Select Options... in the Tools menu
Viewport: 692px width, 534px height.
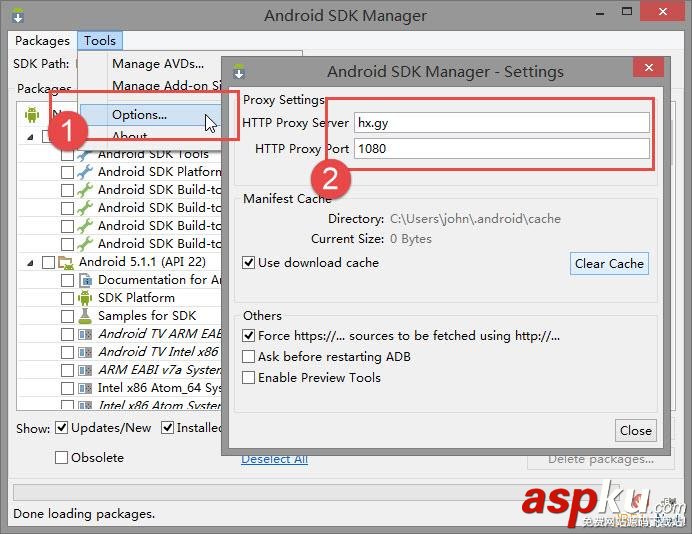click(x=139, y=115)
